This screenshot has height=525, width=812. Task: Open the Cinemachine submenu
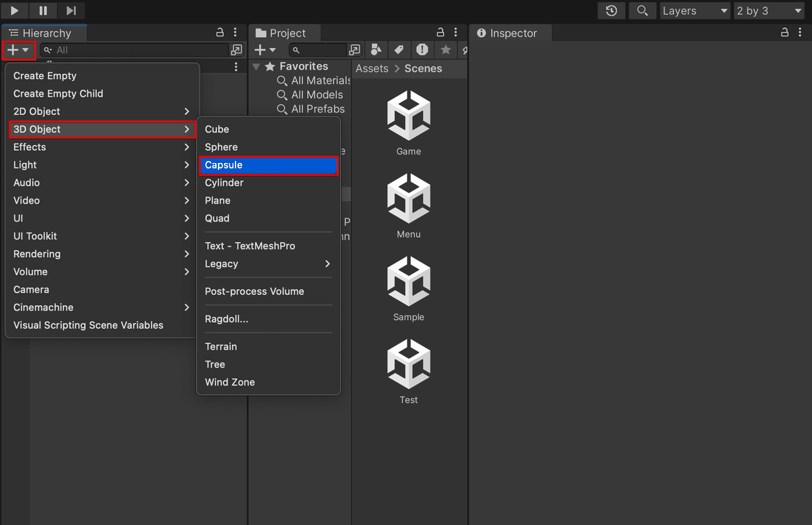pos(102,307)
